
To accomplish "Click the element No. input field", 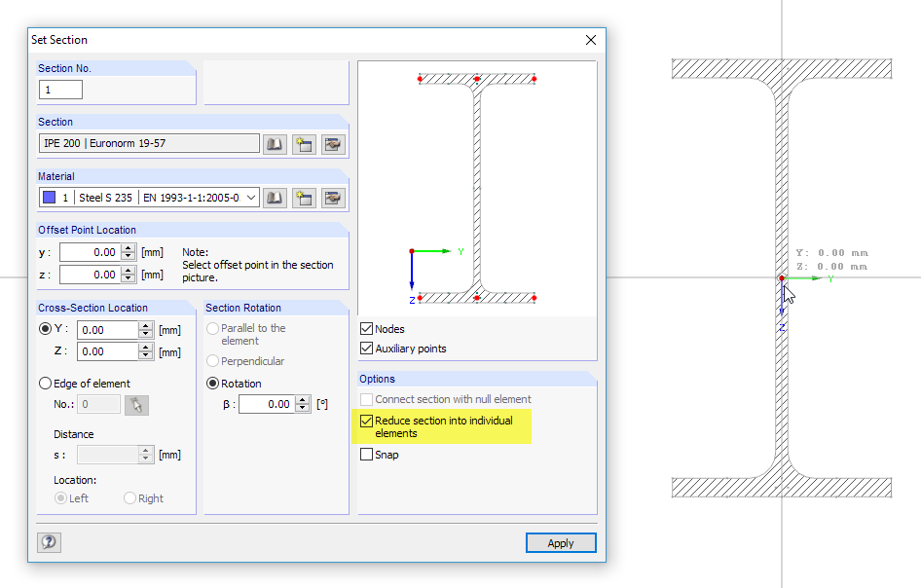I will (x=98, y=404).
